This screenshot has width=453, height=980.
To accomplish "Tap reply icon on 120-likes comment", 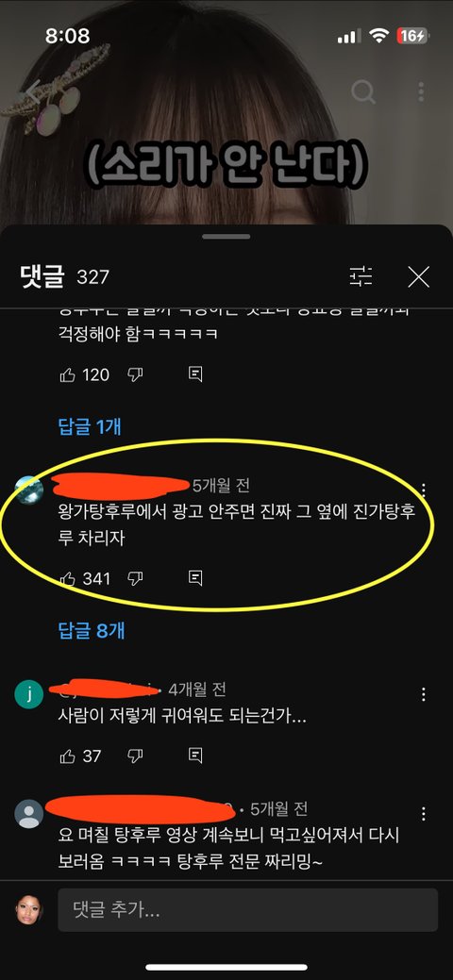I will [195, 374].
